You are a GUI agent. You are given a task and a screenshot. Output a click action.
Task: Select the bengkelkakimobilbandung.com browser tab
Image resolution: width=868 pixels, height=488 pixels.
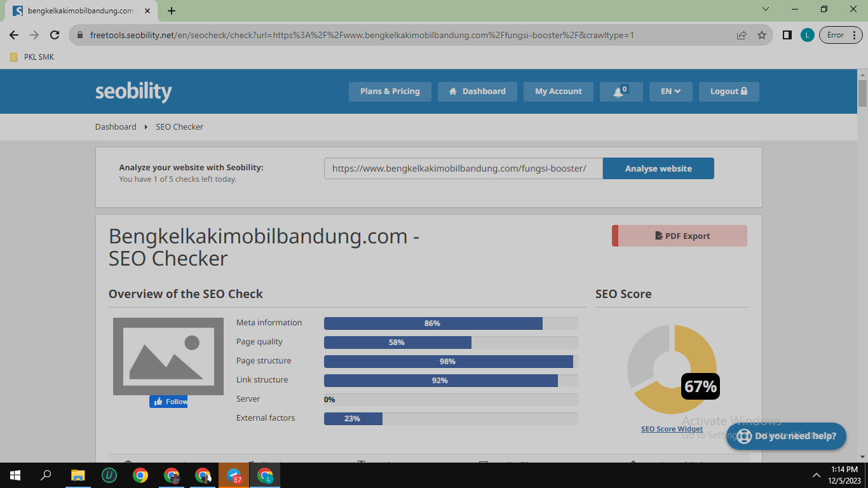[81, 11]
